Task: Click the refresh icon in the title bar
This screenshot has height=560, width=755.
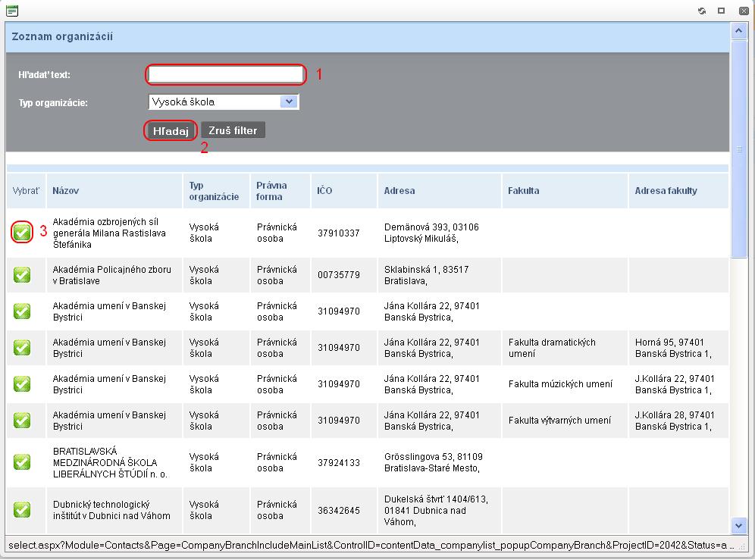Action: click(702, 11)
